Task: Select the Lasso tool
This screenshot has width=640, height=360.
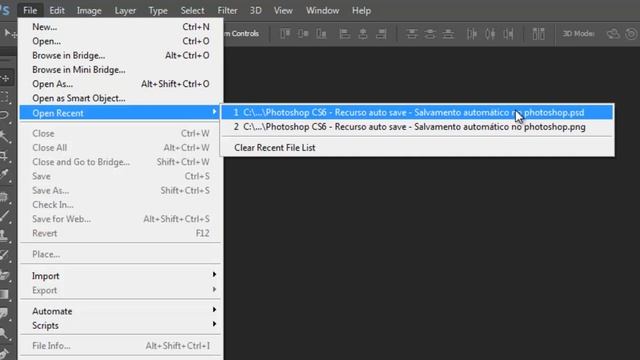Action: click(x=4, y=116)
